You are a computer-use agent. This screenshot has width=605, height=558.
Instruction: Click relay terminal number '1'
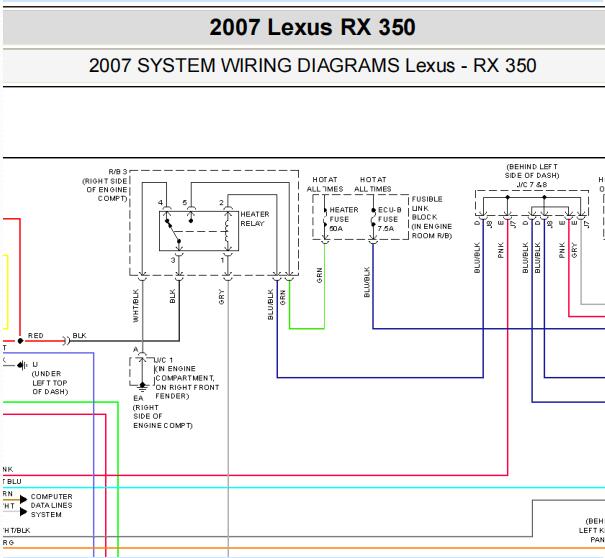click(x=222, y=260)
